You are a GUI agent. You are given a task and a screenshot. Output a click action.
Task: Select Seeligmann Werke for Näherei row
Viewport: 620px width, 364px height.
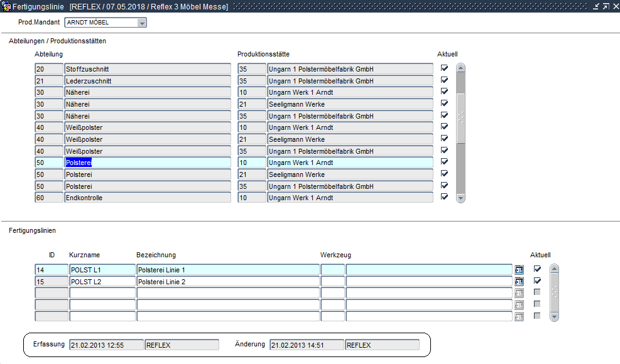click(x=349, y=104)
